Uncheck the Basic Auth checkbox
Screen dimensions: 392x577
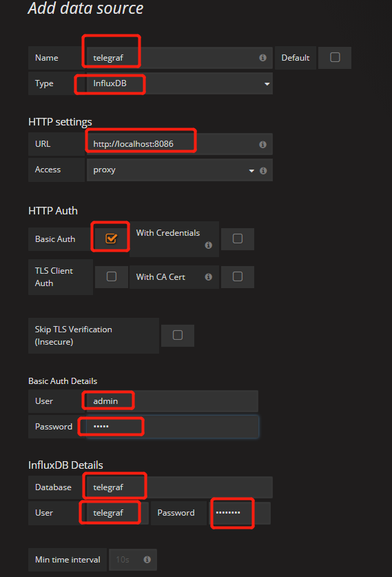111,239
